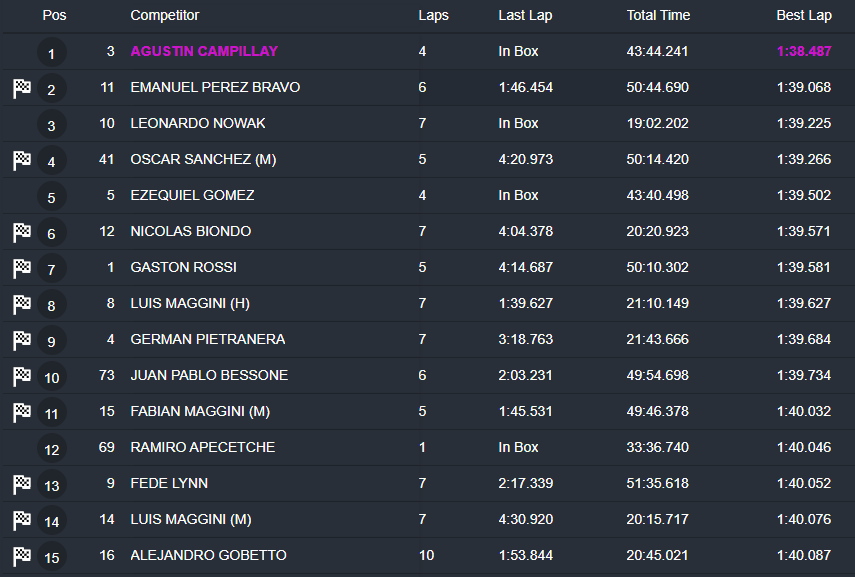The width and height of the screenshot is (855, 577).
Task: Click the Laps column header
Action: (x=433, y=16)
